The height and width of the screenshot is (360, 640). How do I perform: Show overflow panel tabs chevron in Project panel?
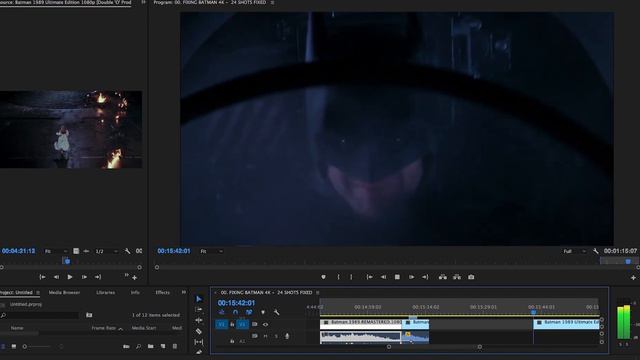pyautogui.click(x=184, y=292)
